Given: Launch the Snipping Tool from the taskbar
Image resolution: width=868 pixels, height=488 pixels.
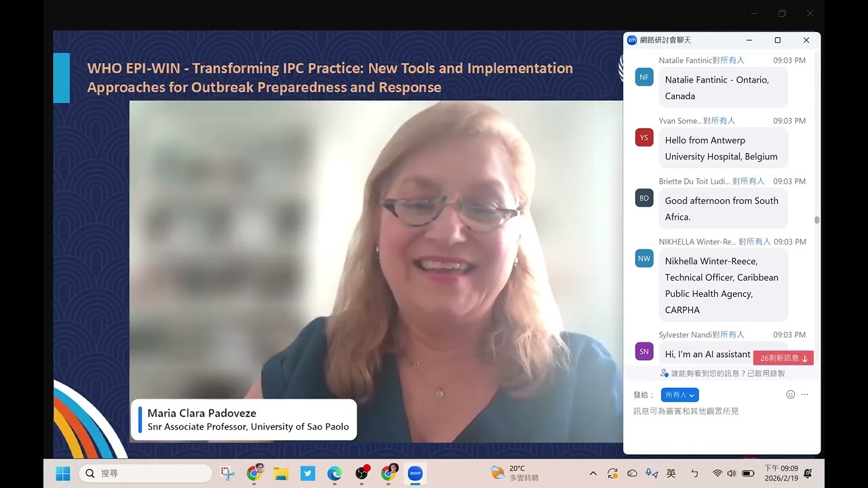Looking at the screenshot, I should (228, 473).
